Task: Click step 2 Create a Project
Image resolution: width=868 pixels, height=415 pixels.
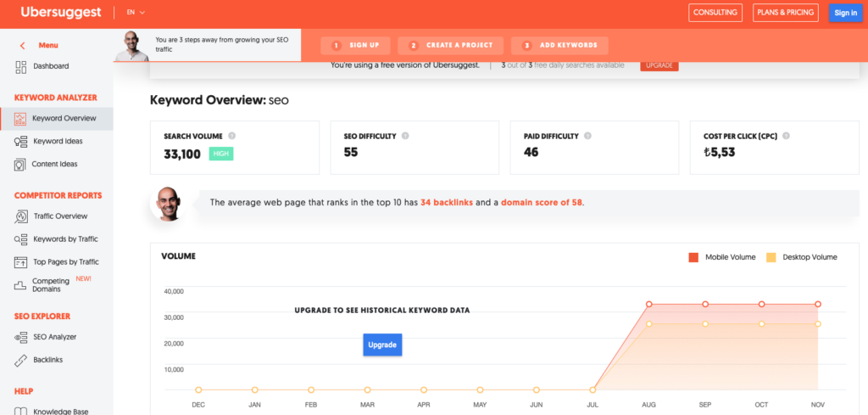Action: coord(451,46)
